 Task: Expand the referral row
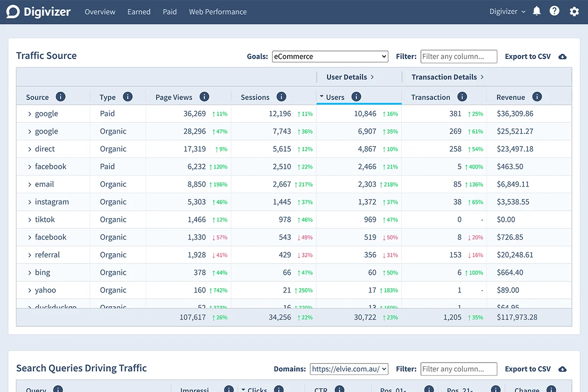(x=29, y=255)
